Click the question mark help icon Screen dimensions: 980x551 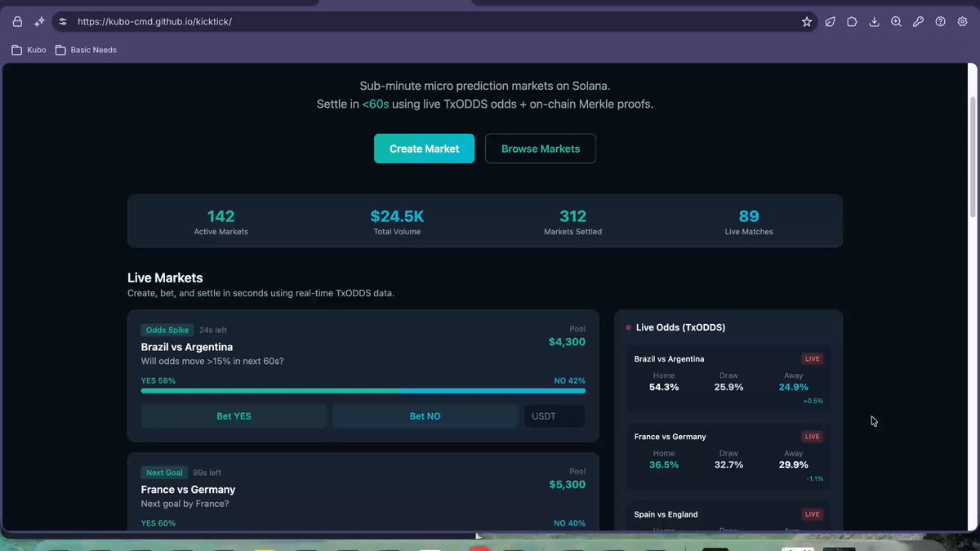[x=940, y=22]
